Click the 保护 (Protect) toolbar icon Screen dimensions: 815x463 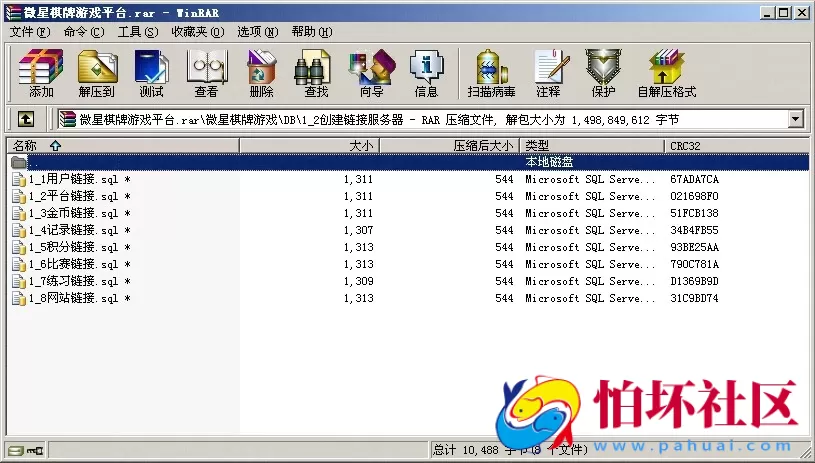coord(603,73)
